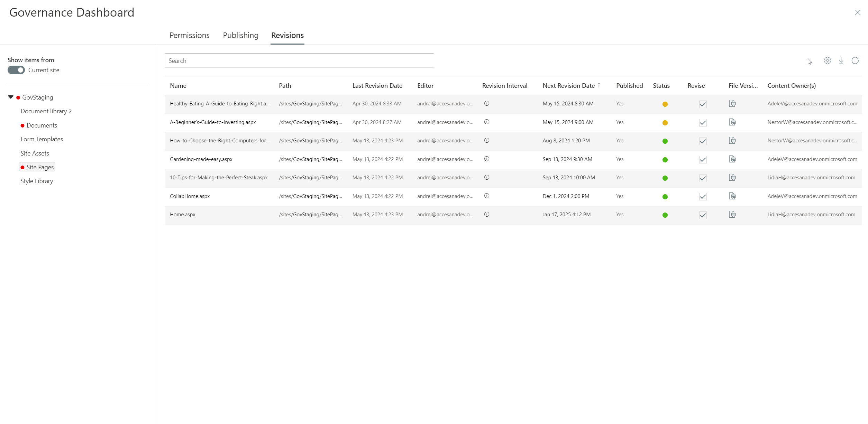This screenshot has height=424, width=868.
Task: Click the download export icon
Action: tap(841, 60)
